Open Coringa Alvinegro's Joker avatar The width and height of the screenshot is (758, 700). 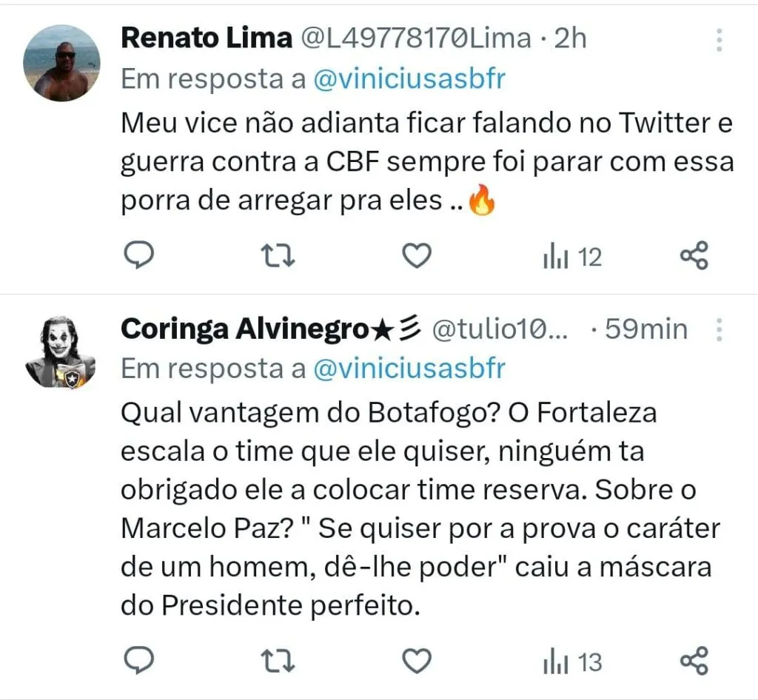tap(61, 351)
